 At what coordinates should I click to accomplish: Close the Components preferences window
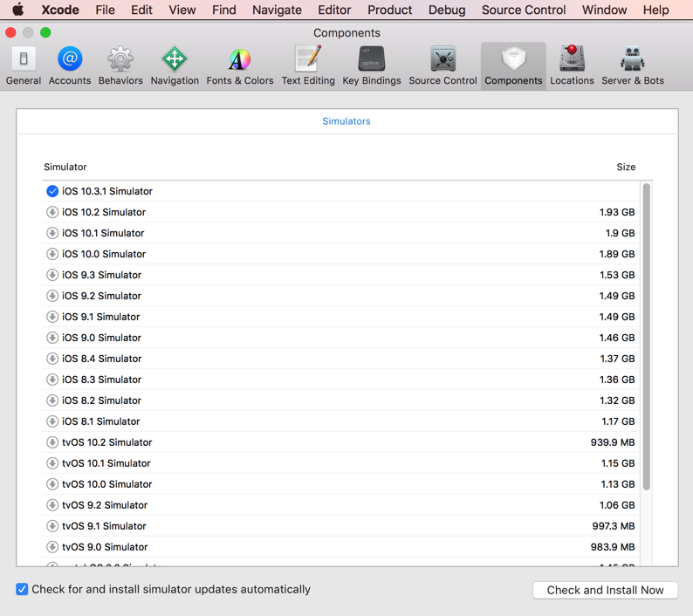[x=10, y=32]
